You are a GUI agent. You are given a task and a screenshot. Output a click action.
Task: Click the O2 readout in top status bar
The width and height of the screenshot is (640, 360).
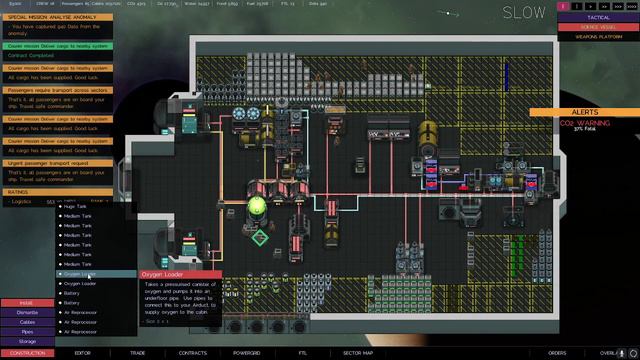point(167,4)
